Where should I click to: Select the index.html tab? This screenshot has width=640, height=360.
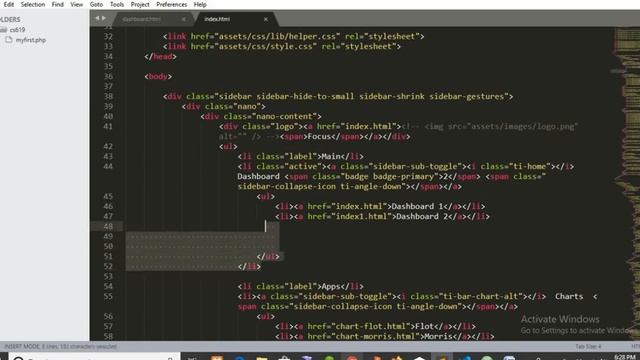217,19
